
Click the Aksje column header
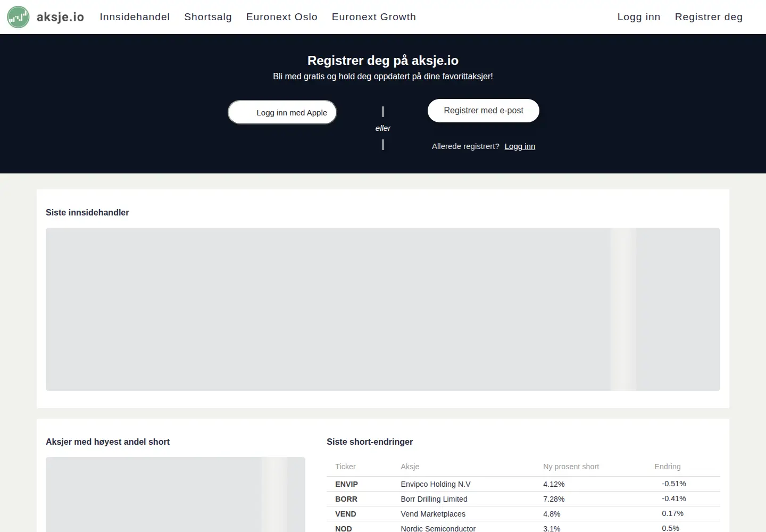click(410, 467)
